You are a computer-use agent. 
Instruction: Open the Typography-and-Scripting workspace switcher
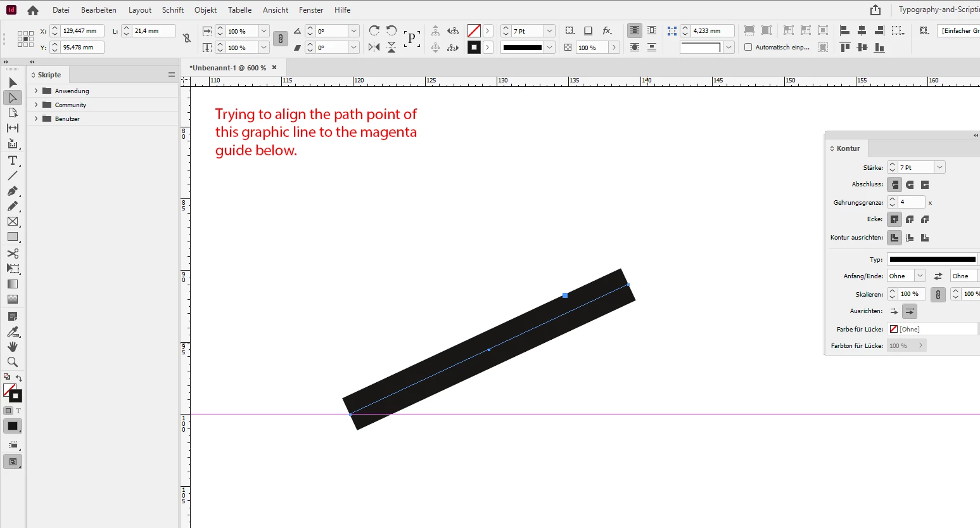tap(939, 10)
